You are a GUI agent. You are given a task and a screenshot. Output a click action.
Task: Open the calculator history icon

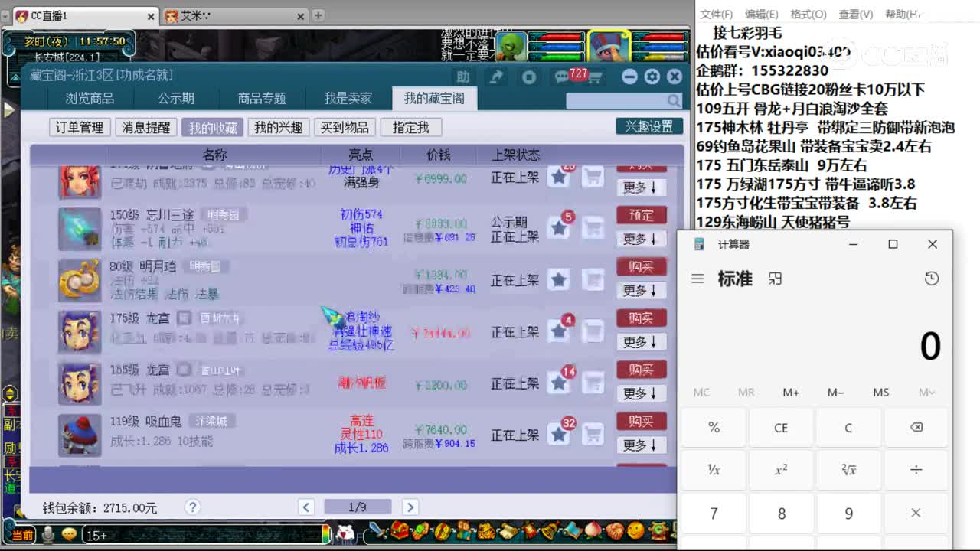(931, 279)
